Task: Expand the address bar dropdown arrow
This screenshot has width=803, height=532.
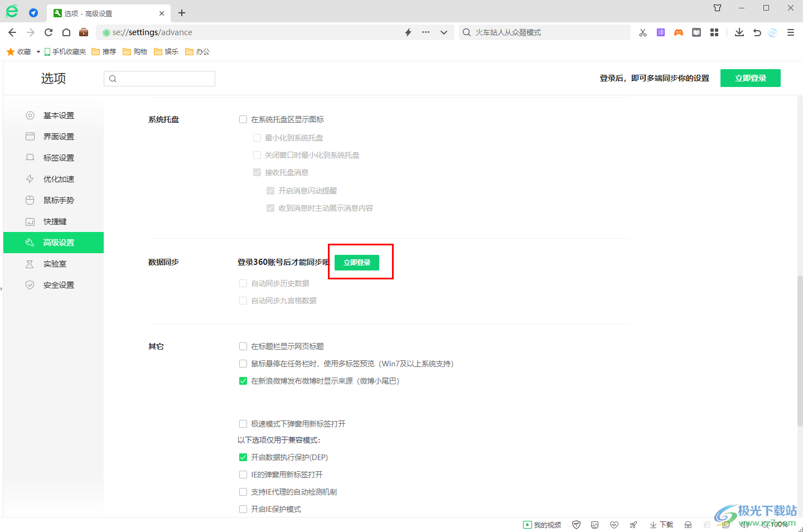Action: (x=444, y=32)
